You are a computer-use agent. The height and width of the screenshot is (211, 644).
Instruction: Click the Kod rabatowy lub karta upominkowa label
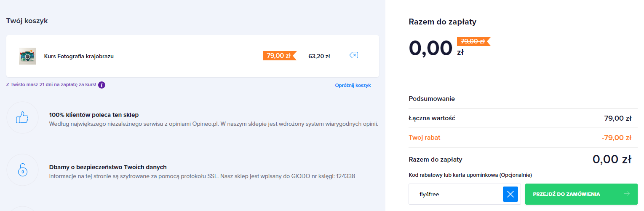pyautogui.click(x=470, y=175)
